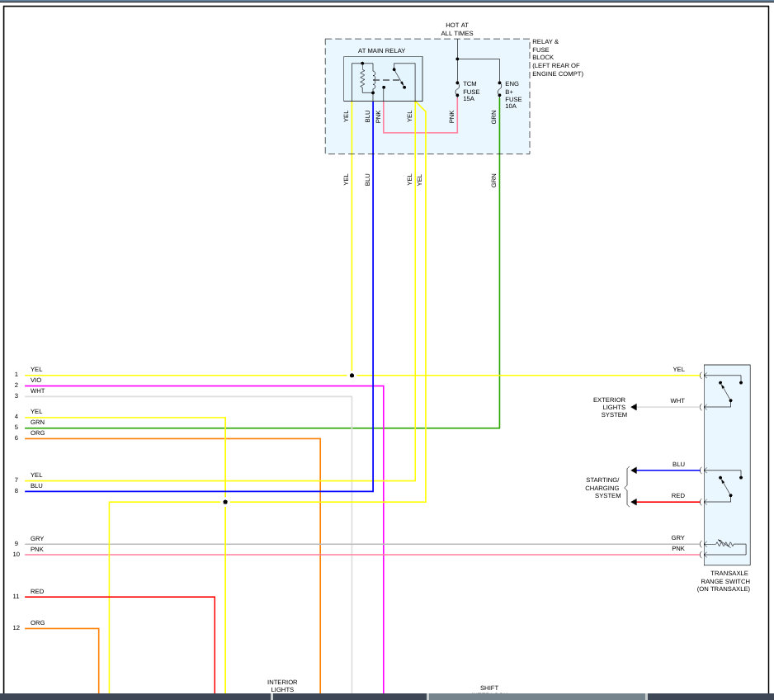
Task: Click the arrowhead pointing to EXTERIOR LIGHTS SYSTEM
Action: click(x=634, y=407)
